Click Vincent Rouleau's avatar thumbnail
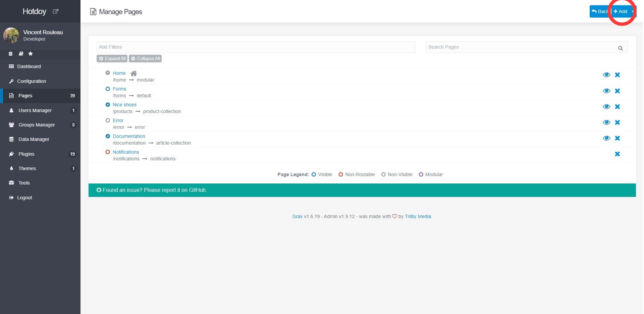Viewport: 644px width, 314px height. (x=11, y=35)
